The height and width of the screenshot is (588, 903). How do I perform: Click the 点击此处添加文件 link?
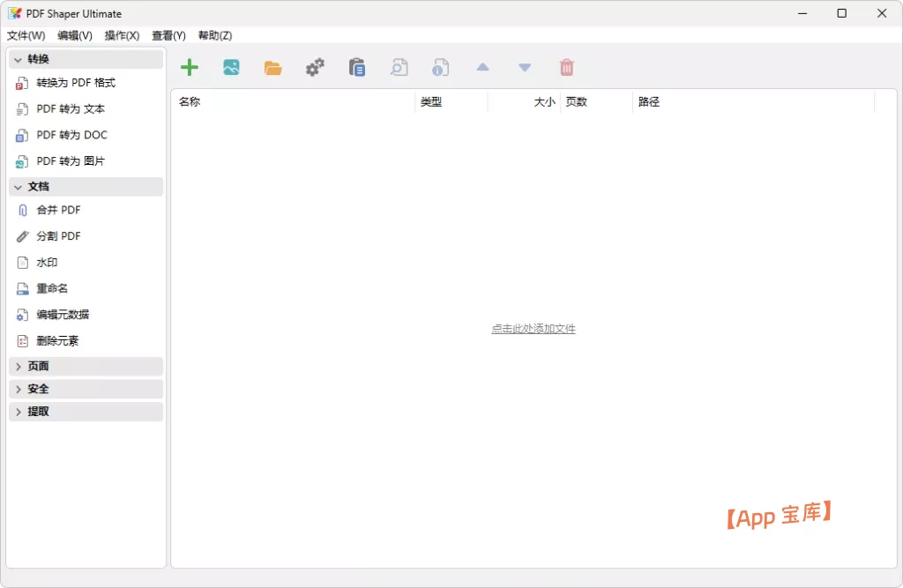(533, 328)
